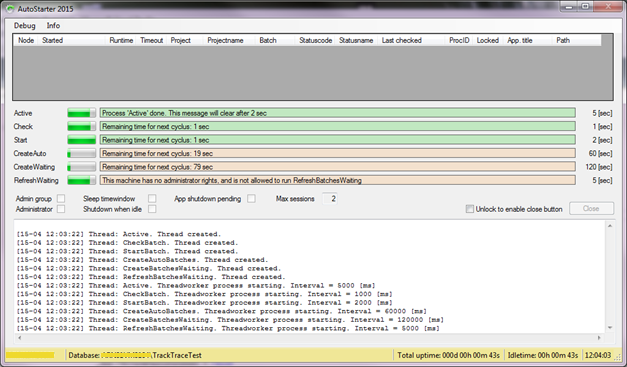Sort by the Started column header
Image resolution: width=627 pixels, height=367 pixels.
click(72, 40)
